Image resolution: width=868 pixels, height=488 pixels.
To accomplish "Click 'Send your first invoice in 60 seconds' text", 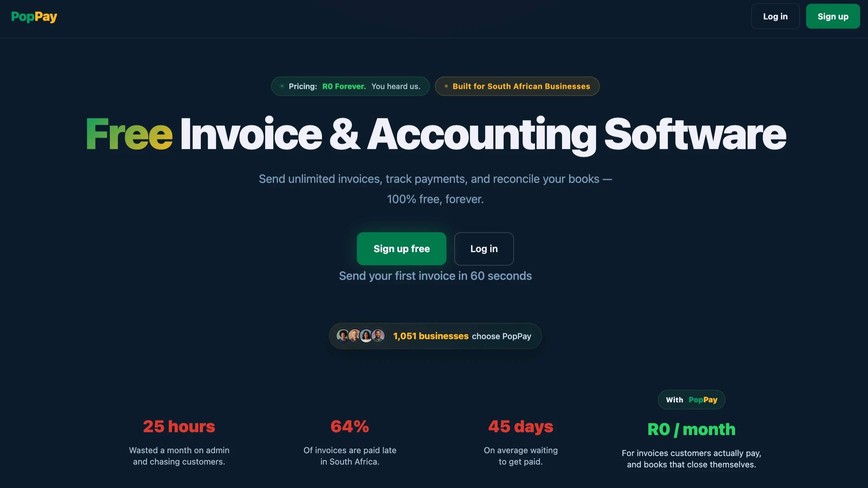I will click(435, 276).
